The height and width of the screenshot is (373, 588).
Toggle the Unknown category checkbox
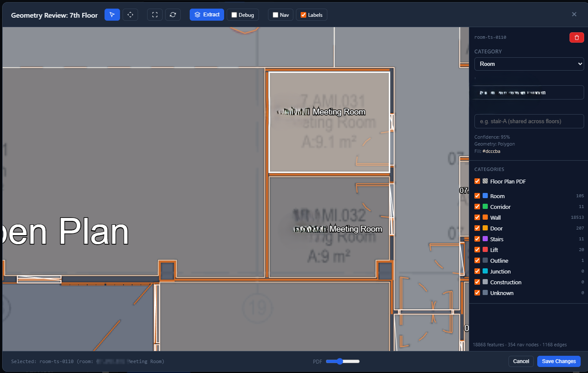pyautogui.click(x=477, y=293)
